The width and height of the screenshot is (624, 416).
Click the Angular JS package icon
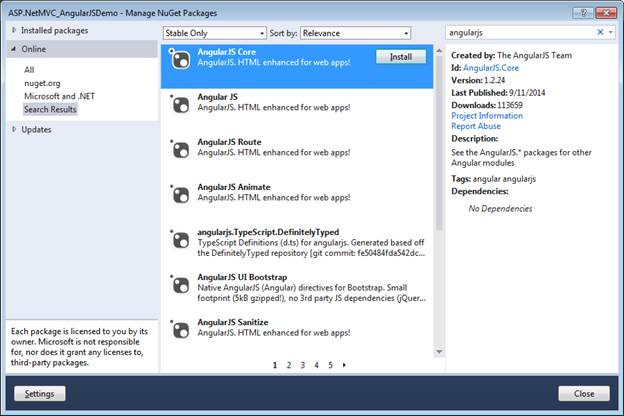click(x=180, y=105)
